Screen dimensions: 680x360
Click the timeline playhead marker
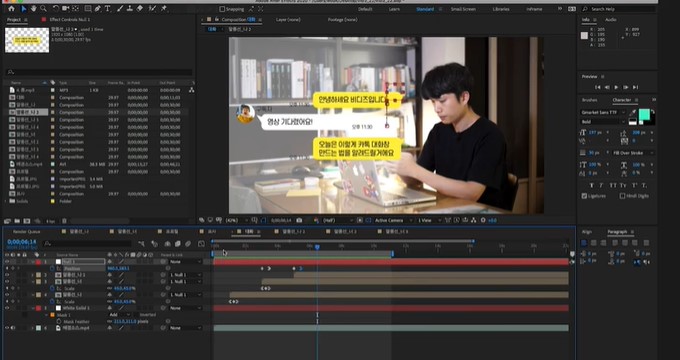coord(317,247)
